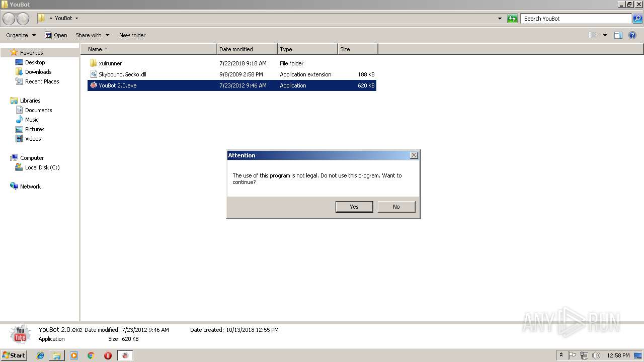Open Opera from the taskbar
This screenshot has height=362, width=644.
click(x=108, y=355)
